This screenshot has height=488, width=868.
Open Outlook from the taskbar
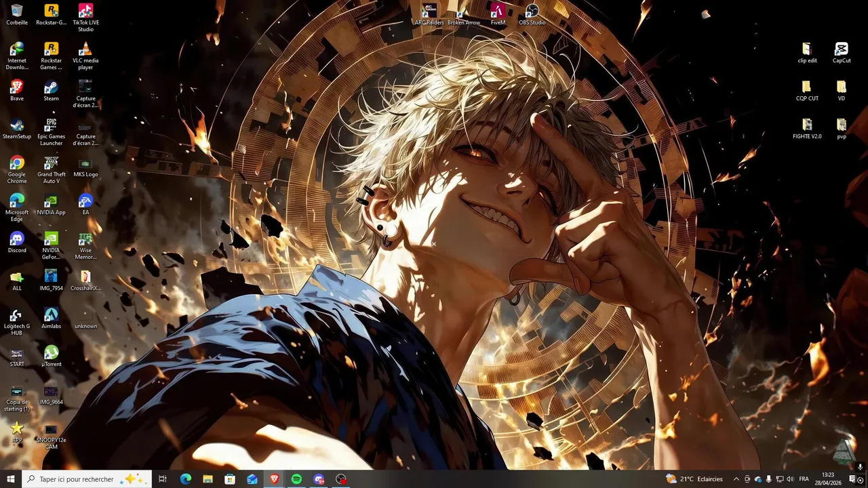252,479
